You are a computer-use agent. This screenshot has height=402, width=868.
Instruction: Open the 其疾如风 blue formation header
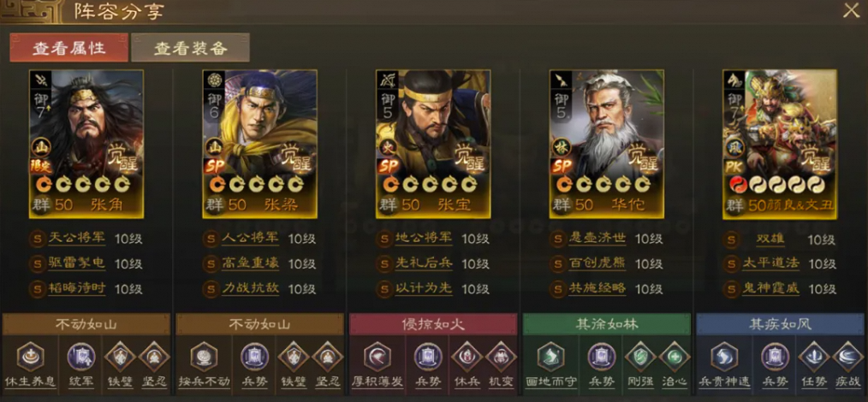point(780,324)
